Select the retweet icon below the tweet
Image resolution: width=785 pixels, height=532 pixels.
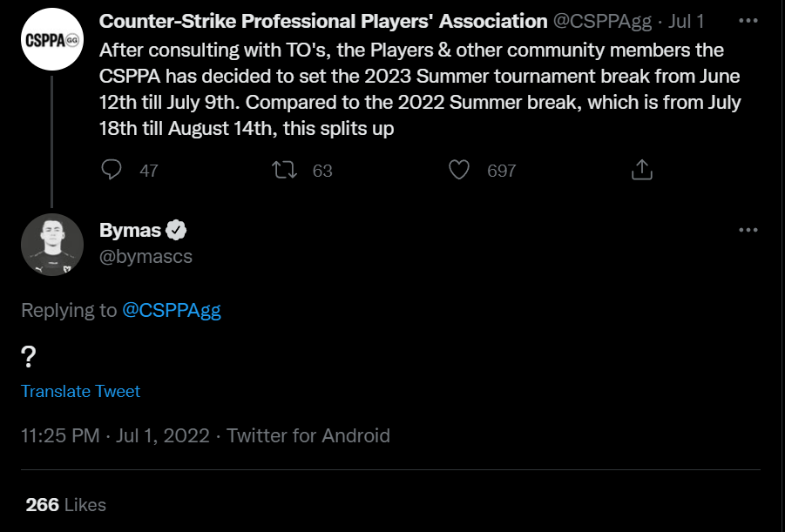pyautogui.click(x=283, y=170)
